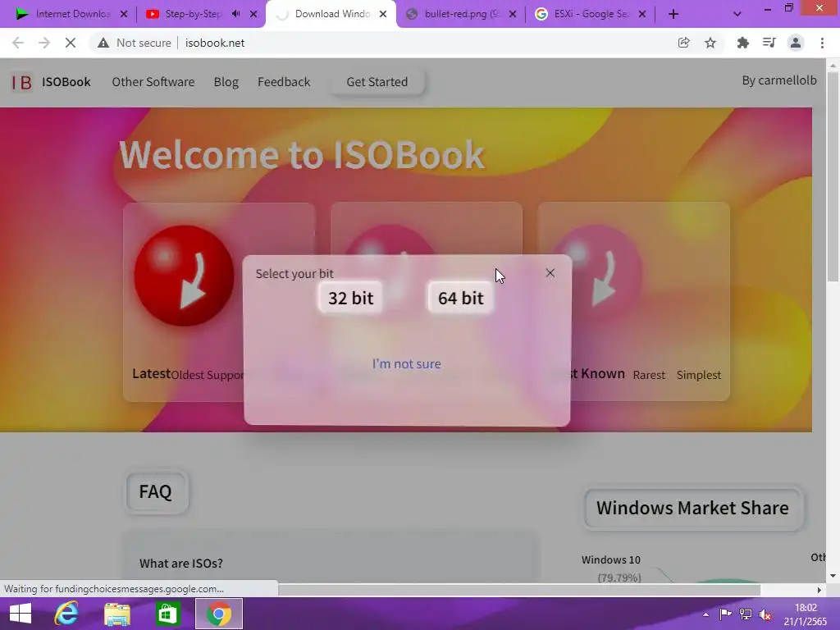Close the Select your bit dialog

[x=550, y=273]
